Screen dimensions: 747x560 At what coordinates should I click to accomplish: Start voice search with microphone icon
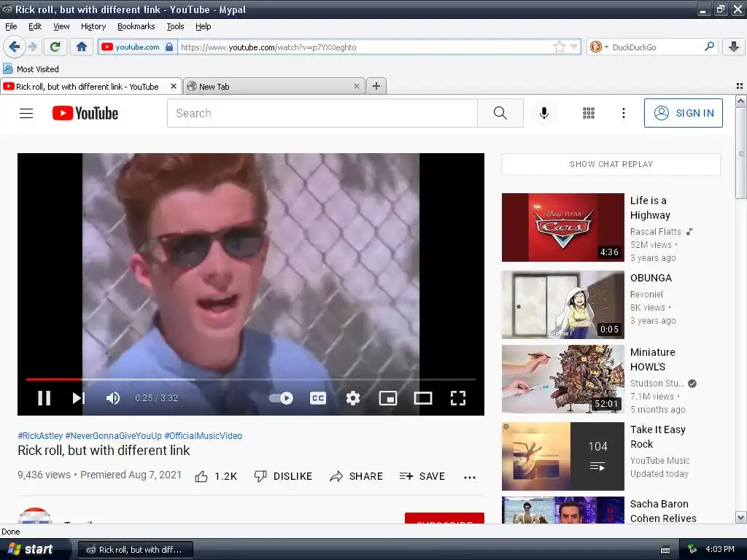tap(544, 113)
